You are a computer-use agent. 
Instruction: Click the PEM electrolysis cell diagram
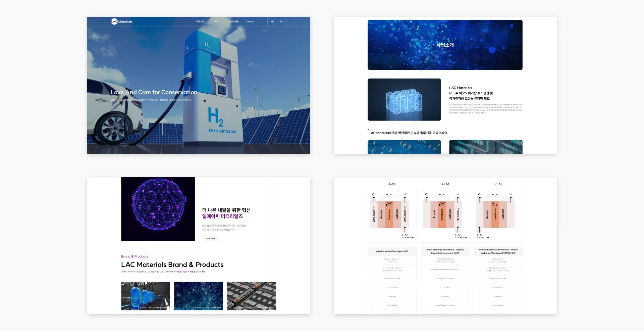coord(498,216)
